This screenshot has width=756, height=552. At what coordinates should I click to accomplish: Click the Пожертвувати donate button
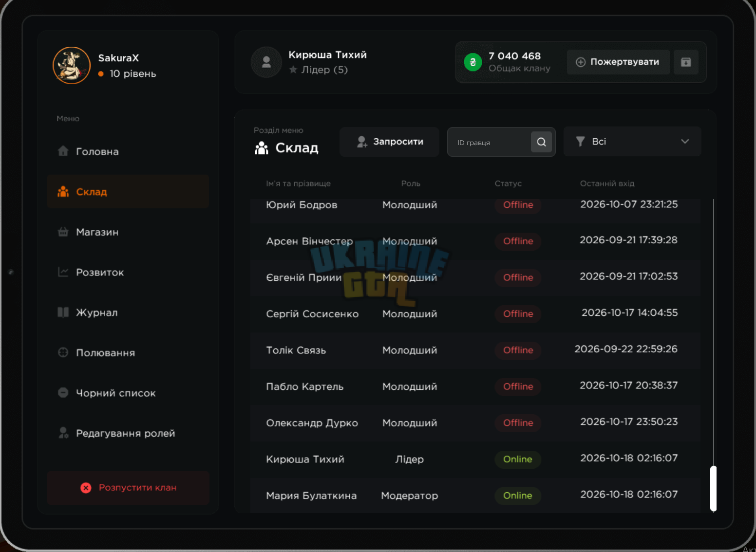[618, 62]
